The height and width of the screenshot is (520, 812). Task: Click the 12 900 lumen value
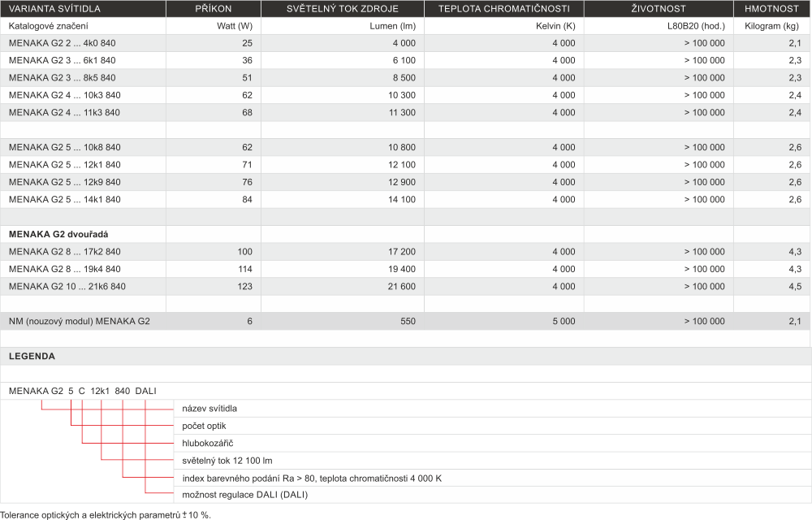click(x=402, y=182)
